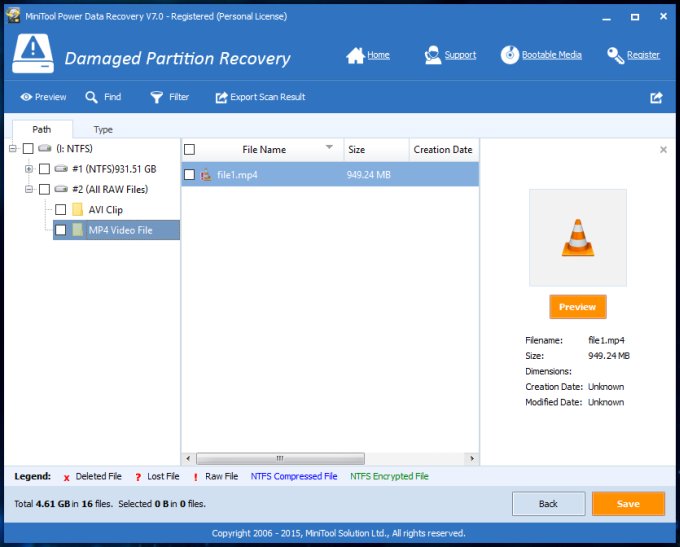Open Support from the header
Viewport: 680px width, 547px height.
click(x=433, y=55)
